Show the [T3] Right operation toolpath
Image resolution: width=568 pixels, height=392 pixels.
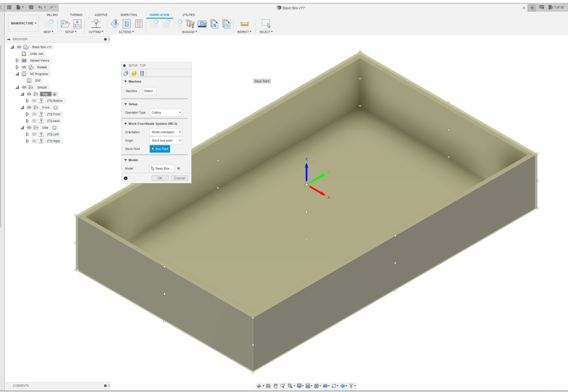click(x=34, y=141)
